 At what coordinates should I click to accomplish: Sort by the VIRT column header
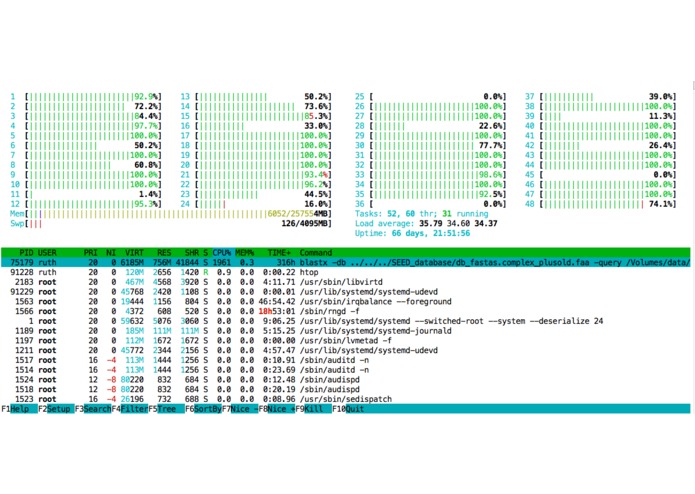coord(134,253)
